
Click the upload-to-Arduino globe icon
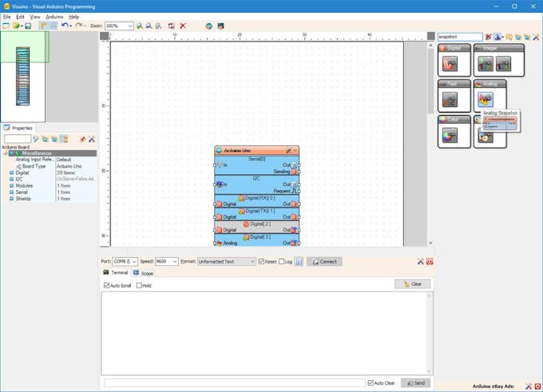click(x=209, y=26)
